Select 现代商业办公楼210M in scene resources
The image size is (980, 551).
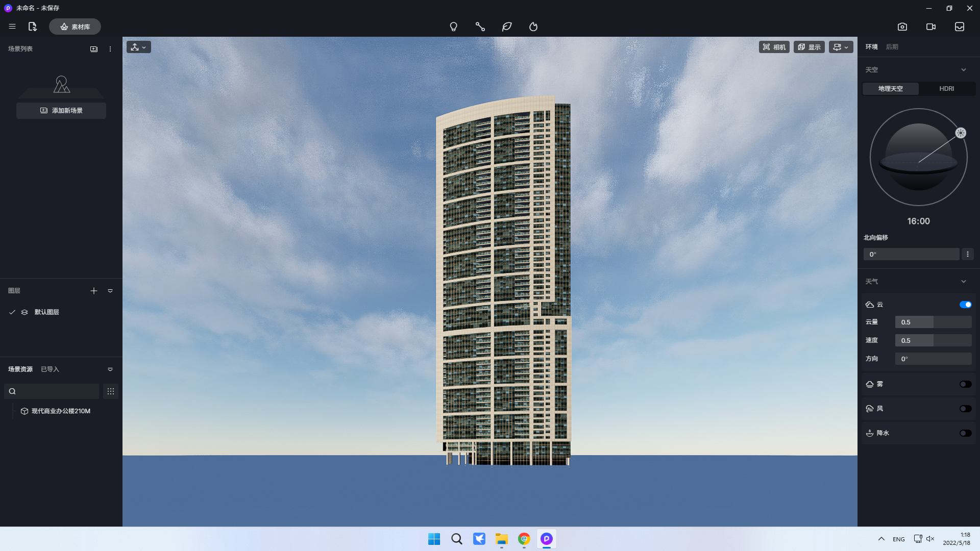pyautogui.click(x=60, y=411)
